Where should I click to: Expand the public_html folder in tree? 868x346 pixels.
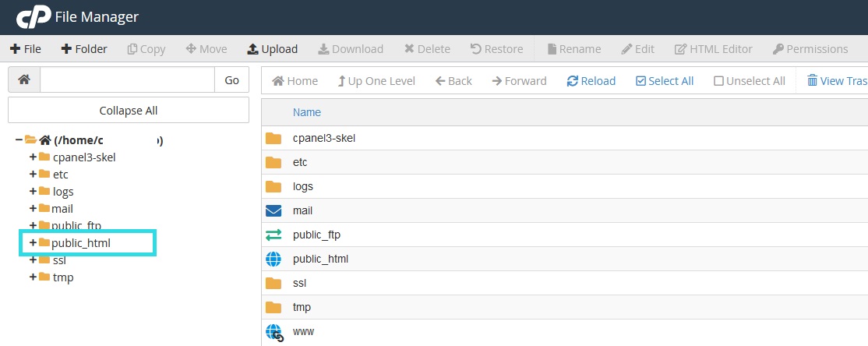[33, 243]
